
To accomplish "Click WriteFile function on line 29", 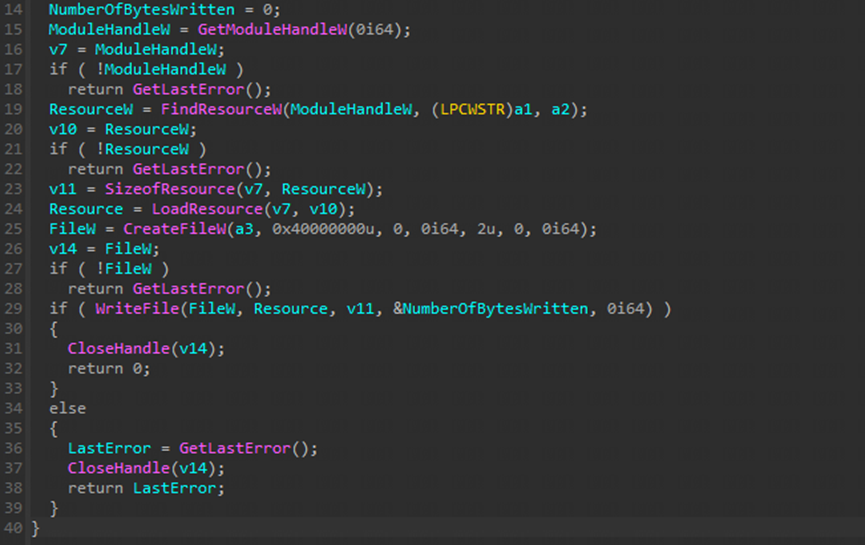I will (x=137, y=308).
